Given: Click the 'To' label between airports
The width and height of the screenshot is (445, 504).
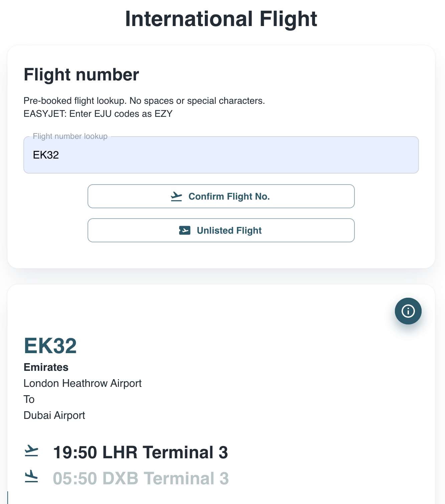Looking at the screenshot, I should (29, 399).
